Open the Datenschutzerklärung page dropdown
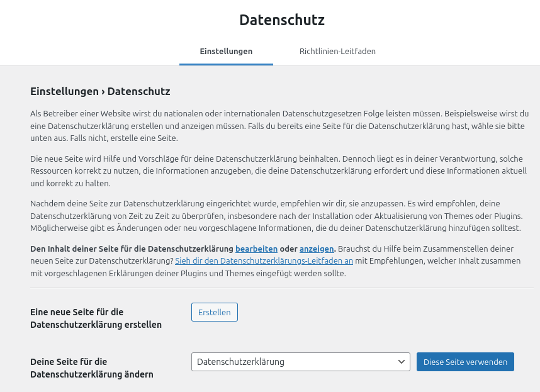540x392 pixels. (296, 362)
